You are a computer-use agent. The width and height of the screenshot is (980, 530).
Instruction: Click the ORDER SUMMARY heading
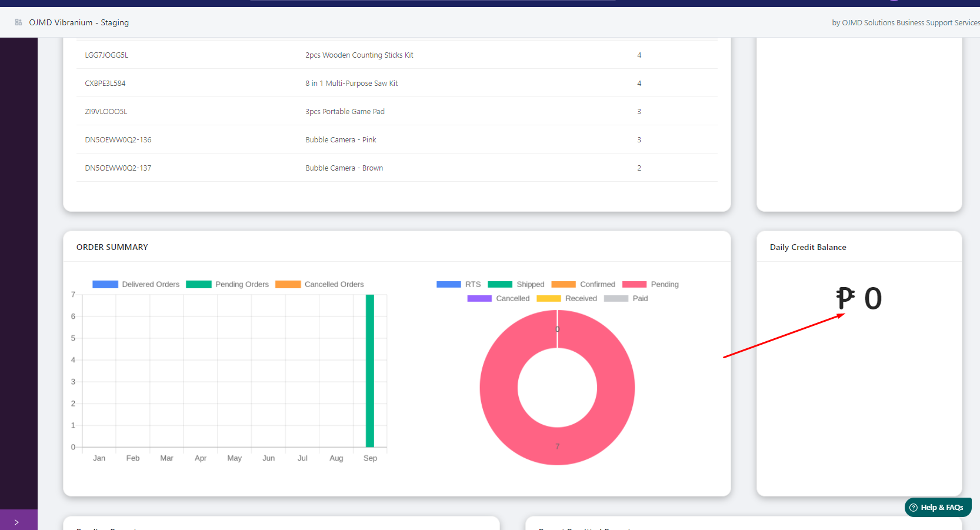[x=112, y=247]
